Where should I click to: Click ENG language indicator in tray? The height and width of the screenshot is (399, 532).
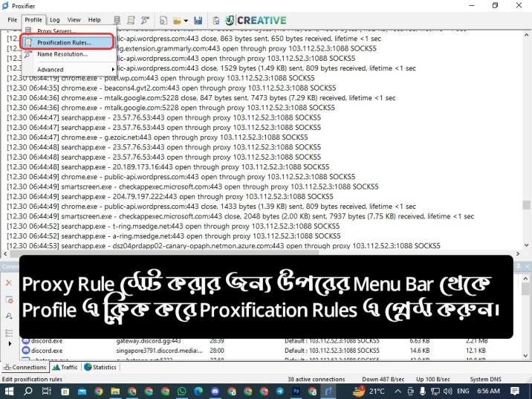[463, 391]
